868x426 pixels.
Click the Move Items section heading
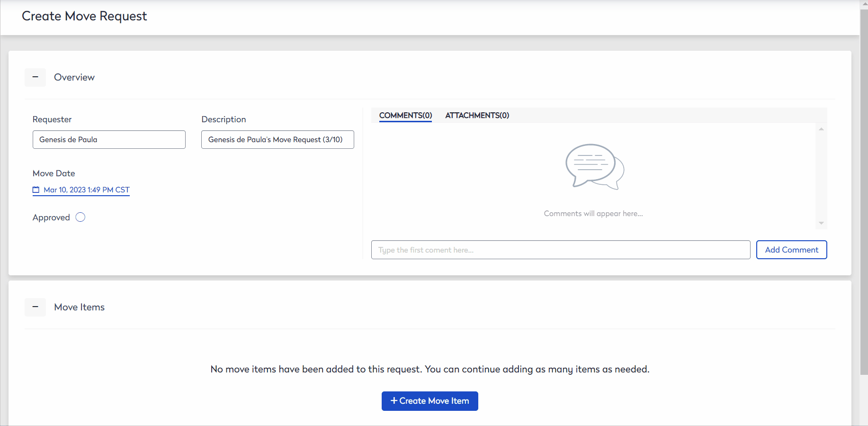pos(79,307)
